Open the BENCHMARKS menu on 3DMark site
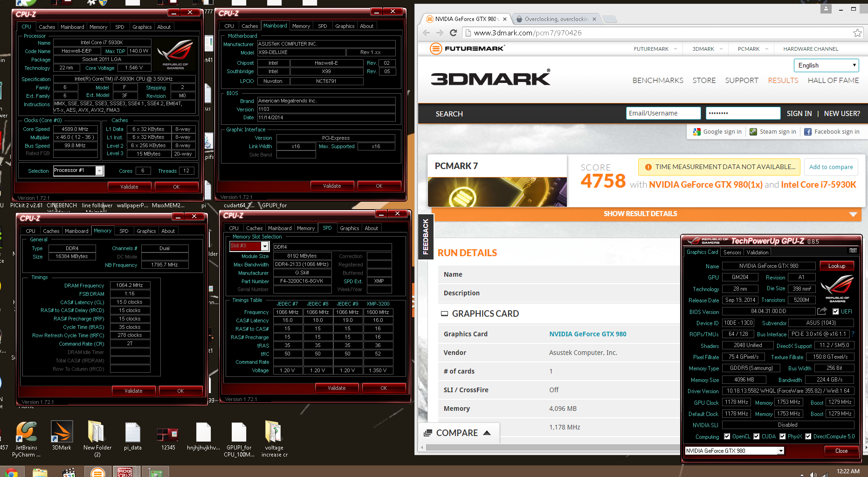 tap(658, 80)
